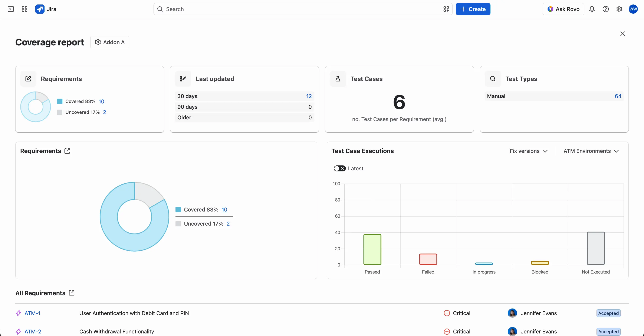Click Critical priority icon for ATM-2
This screenshot has height=336, width=644.
point(447,332)
